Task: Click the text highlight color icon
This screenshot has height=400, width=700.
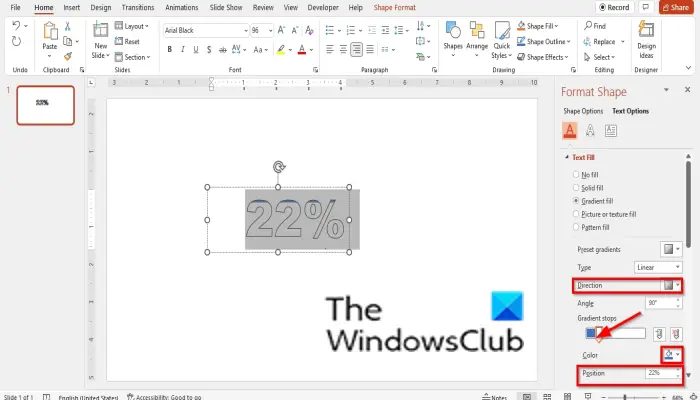Action: pyautogui.click(x=280, y=50)
